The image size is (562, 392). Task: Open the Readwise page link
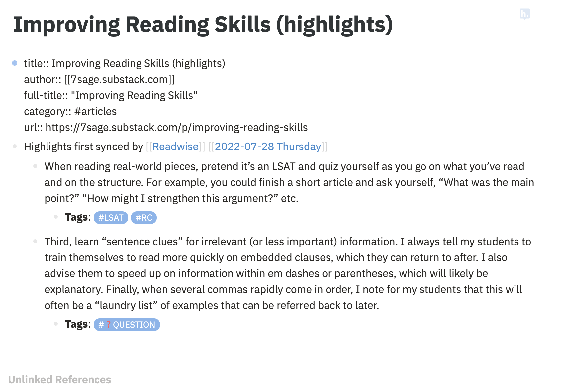coord(176,146)
